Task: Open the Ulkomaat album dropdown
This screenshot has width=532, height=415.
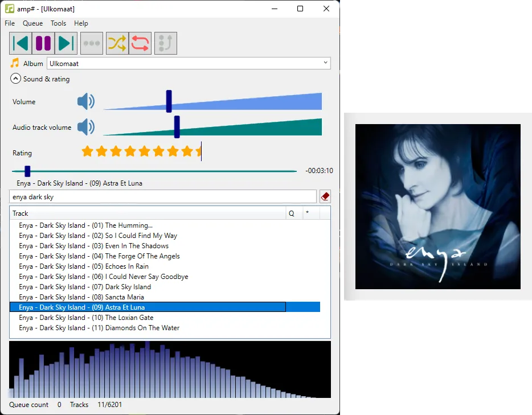Action: point(325,63)
